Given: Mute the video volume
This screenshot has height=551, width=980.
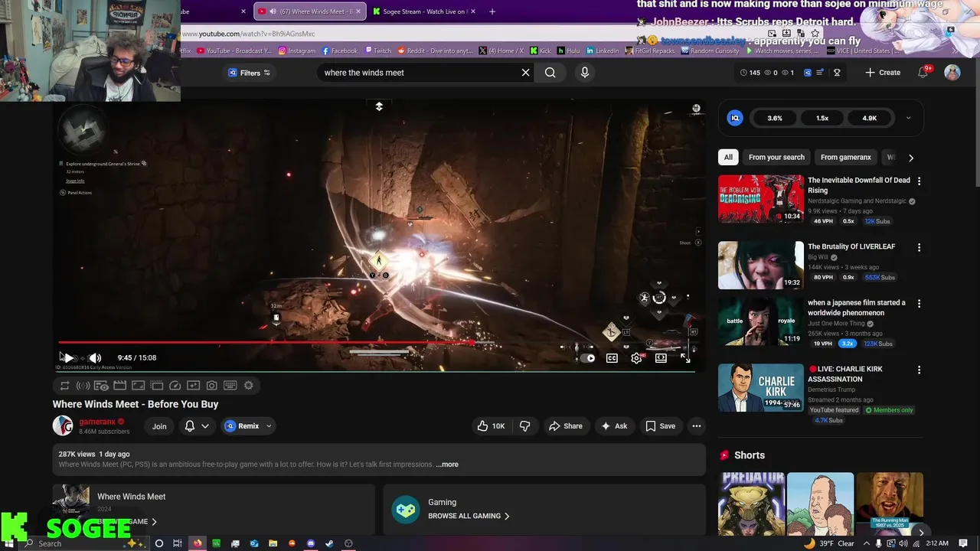Looking at the screenshot, I should tap(95, 357).
